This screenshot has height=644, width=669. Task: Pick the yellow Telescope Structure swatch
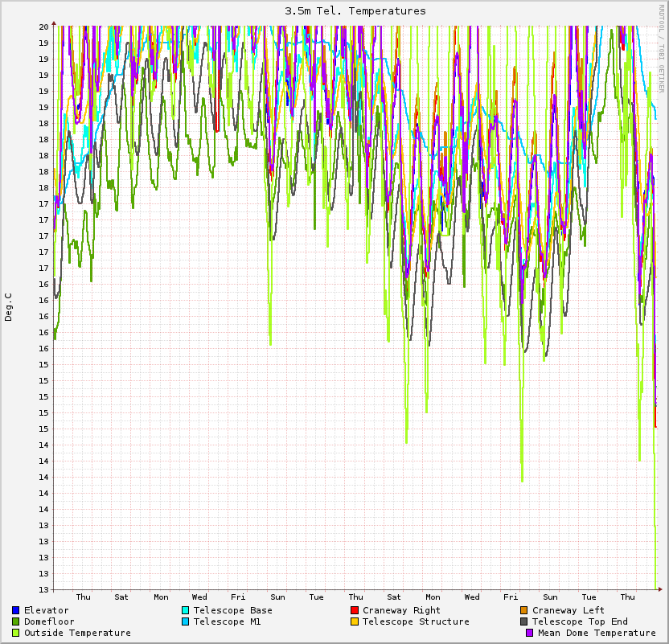(355, 621)
